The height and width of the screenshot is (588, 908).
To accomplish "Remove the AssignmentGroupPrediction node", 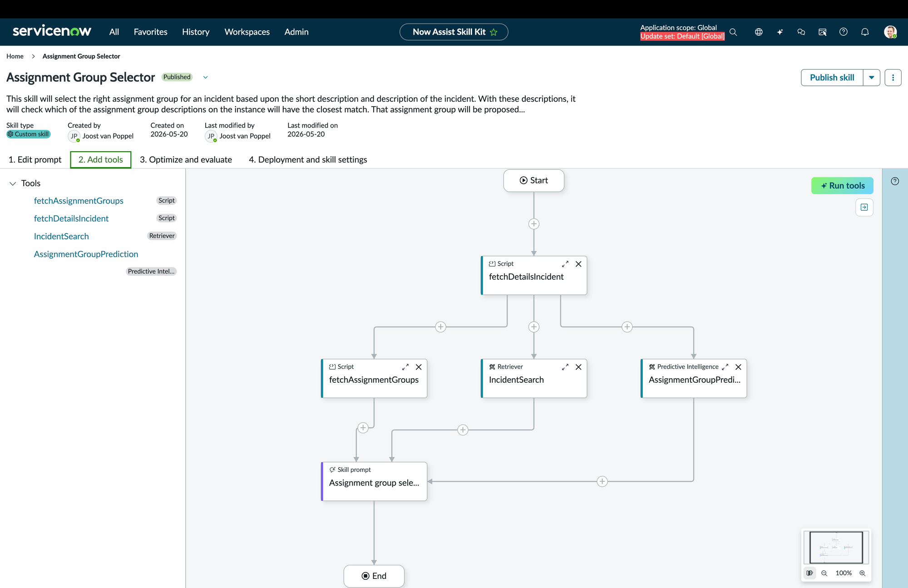I will (x=738, y=367).
